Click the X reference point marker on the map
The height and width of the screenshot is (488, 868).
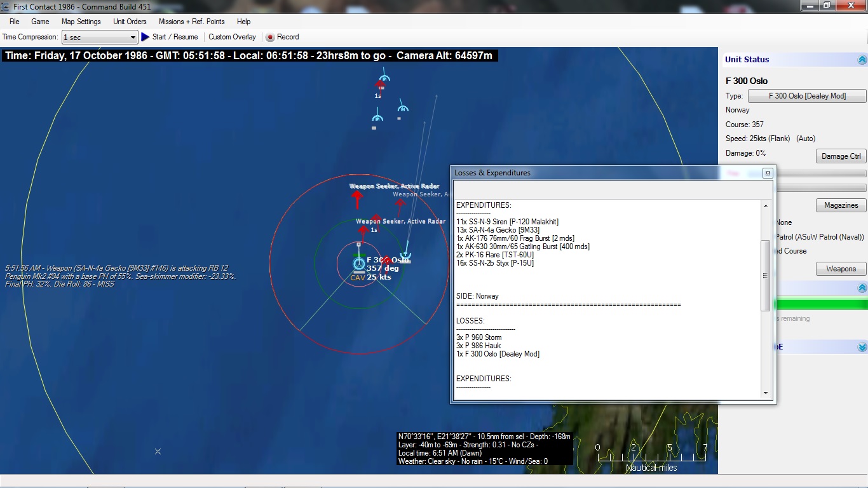pos(158,451)
